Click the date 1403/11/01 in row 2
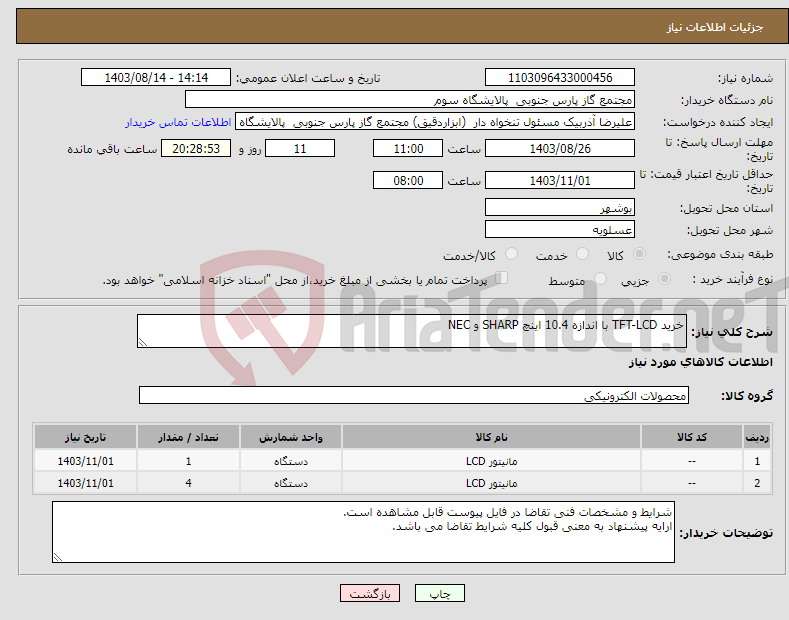This screenshot has width=789, height=620. 86,483
